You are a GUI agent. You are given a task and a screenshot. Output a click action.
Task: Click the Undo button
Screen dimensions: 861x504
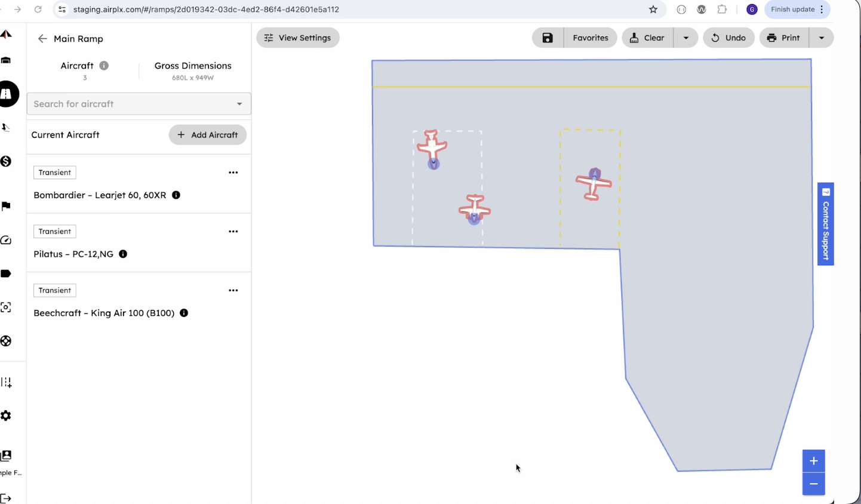[x=728, y=38]
